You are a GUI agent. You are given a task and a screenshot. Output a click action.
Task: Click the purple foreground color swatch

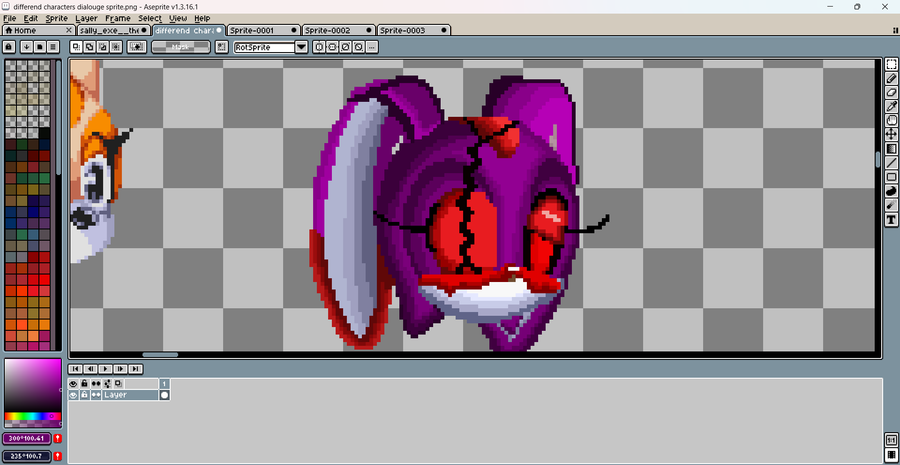tap(27, 439)
